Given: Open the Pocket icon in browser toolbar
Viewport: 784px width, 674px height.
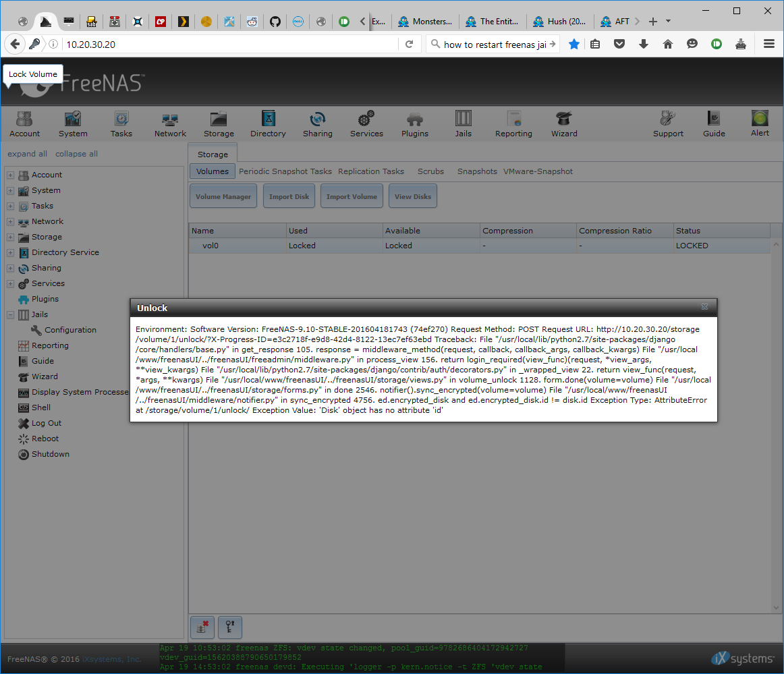Looking at the screenshot, I should [619, 44].
